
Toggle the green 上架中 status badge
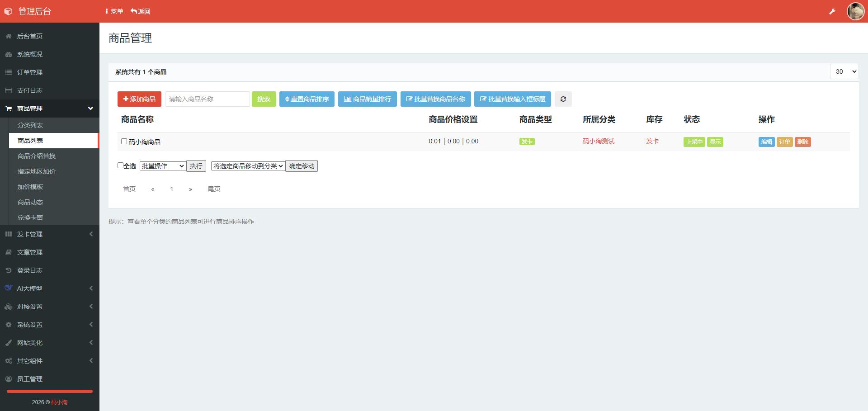click(x=693, y=142)
